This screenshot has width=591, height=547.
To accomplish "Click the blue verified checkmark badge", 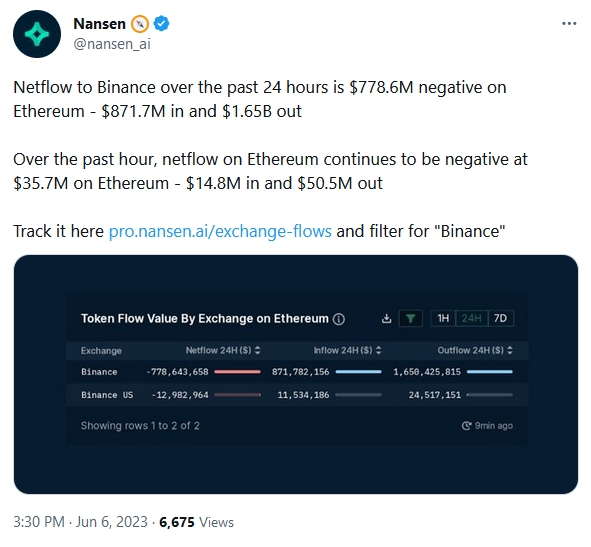I will [x=162, y=24].
